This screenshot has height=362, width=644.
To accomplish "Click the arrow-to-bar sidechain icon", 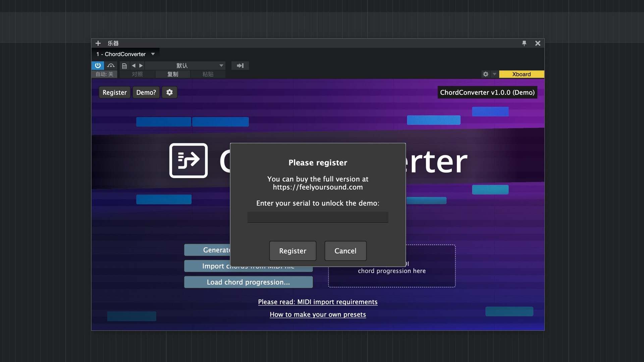I will click(x=240, y=66).
